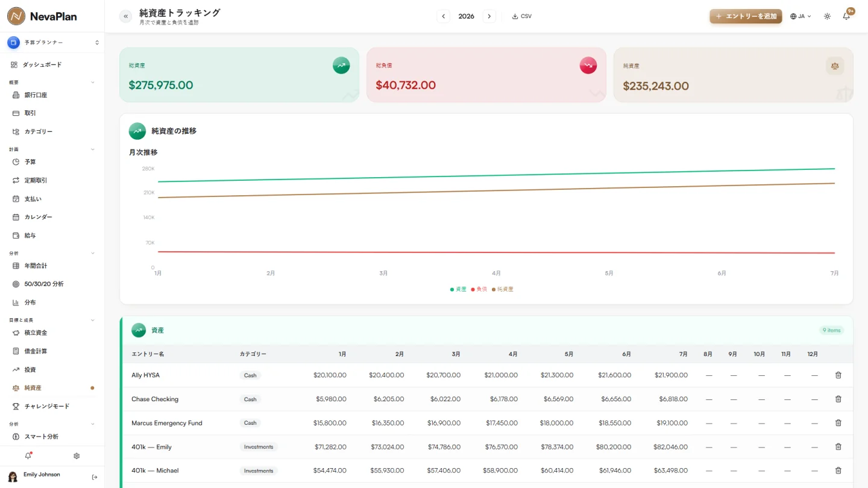
Task: Collapse the 目標と成長 sidebar section
Action: (93, 320)
